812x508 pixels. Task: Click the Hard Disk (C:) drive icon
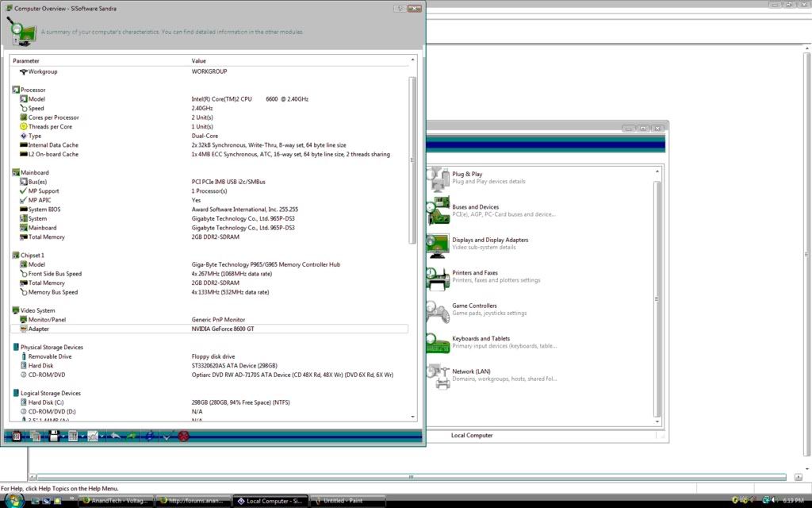tap(23, 402)
